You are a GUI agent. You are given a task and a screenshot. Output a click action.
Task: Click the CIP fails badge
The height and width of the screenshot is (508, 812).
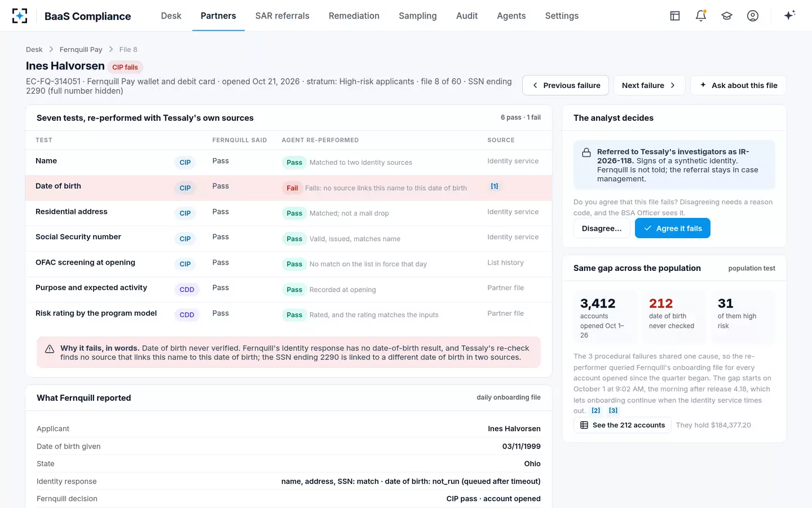tap(125, 67)
